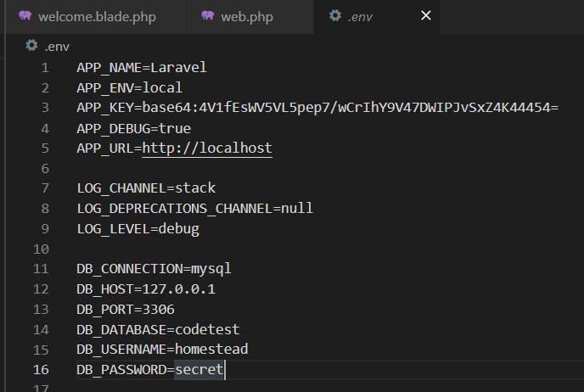Click the DB_HOST=127.0.0.1 line
584x392 pixels.
coord(146,289)
